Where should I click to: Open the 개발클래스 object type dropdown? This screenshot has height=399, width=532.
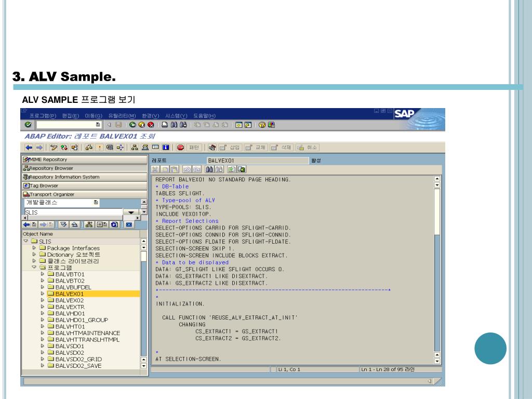[96, 203]
